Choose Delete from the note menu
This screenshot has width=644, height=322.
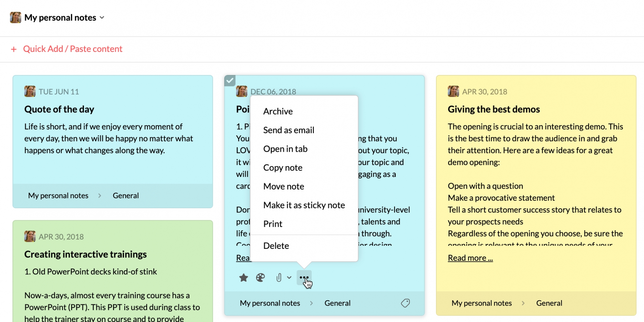tap(276, 246)
